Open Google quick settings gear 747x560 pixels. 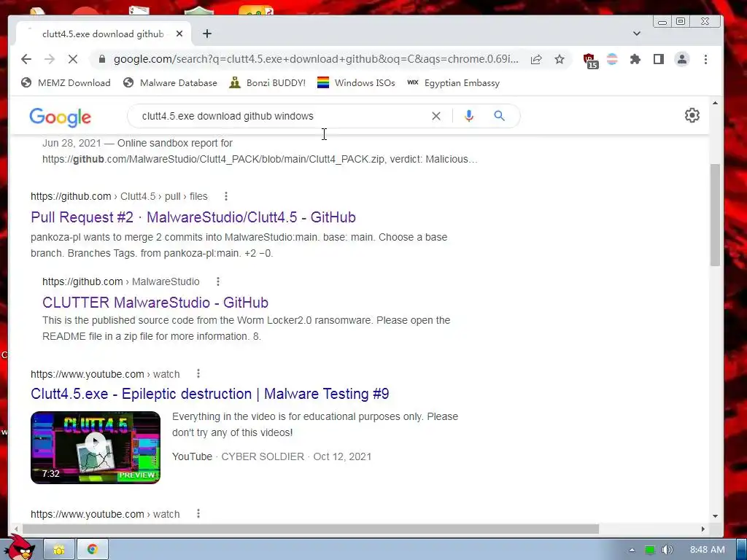(x=692, y=115)
